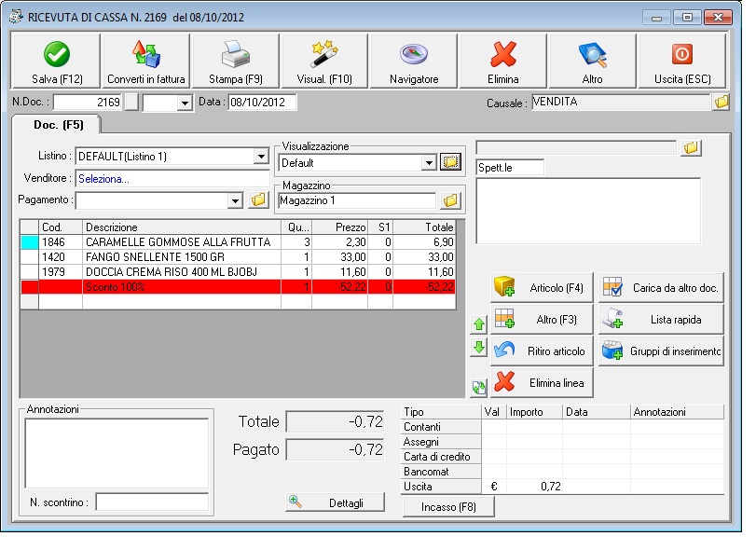Click the Articolo (F4) button
Viewport: 756px width, 550px height.
pyautogui.click(x=542, y=288)
